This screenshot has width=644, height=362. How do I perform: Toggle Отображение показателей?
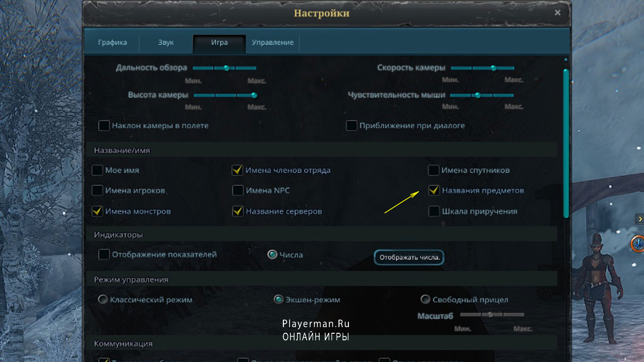104,255
